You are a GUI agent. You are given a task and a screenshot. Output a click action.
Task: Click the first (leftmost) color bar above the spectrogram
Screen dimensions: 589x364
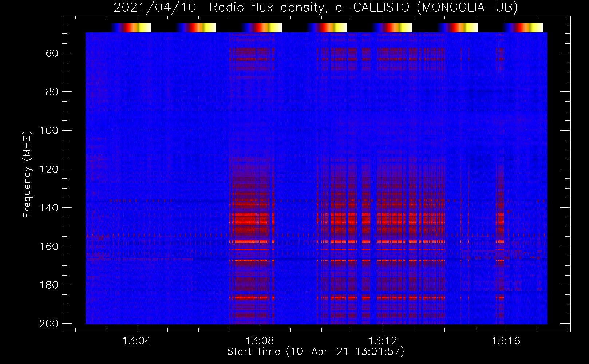tap(131, 28)
